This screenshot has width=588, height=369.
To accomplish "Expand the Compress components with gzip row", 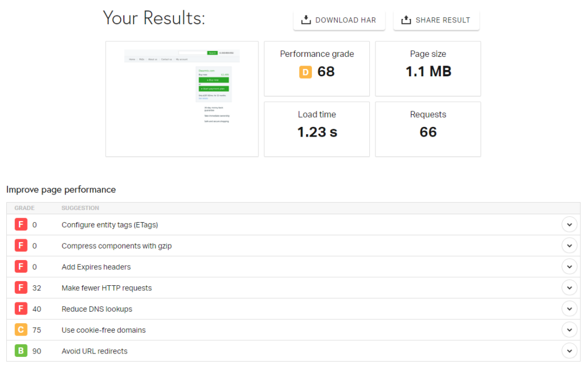I will point(569,246).
